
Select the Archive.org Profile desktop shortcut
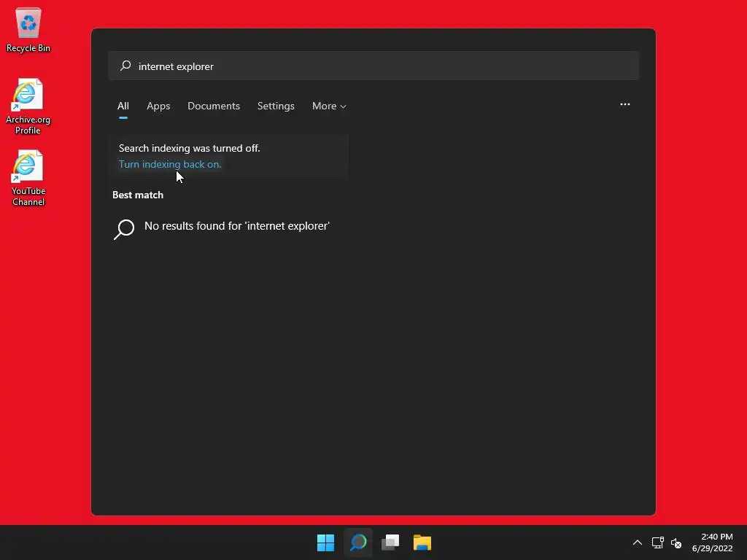[28, 106]
